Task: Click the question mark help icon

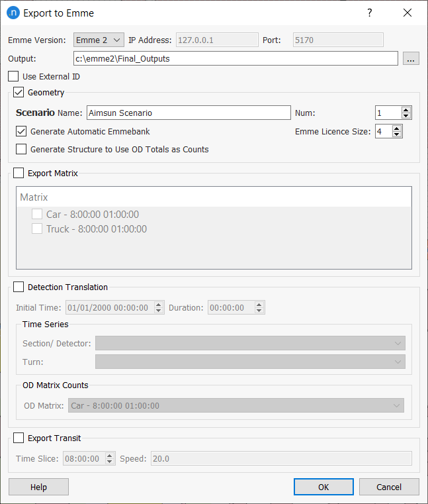Action: click(x=370, y=13)
